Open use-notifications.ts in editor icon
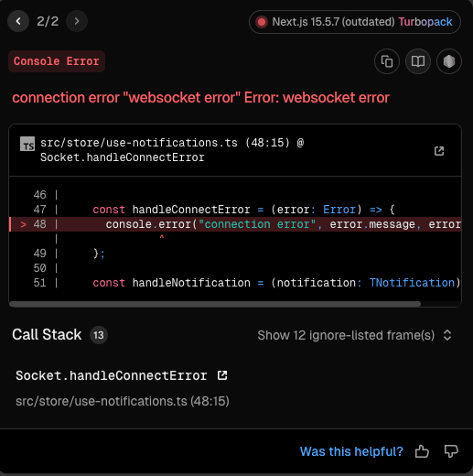 (x=439, y=151)
